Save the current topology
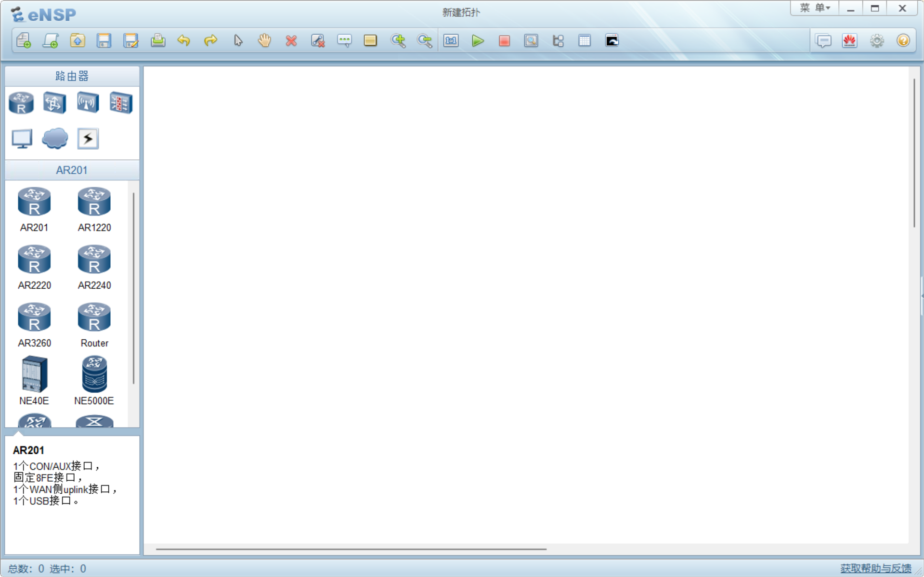The width and height of the screenshot is (924, 577). click(104, 41)
